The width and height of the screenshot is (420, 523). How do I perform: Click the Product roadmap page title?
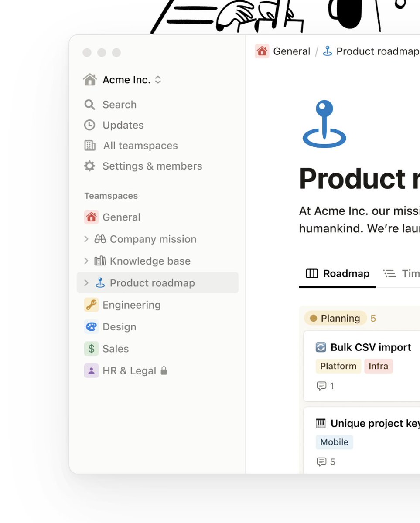pyautogui.click(x=359, y=178)
